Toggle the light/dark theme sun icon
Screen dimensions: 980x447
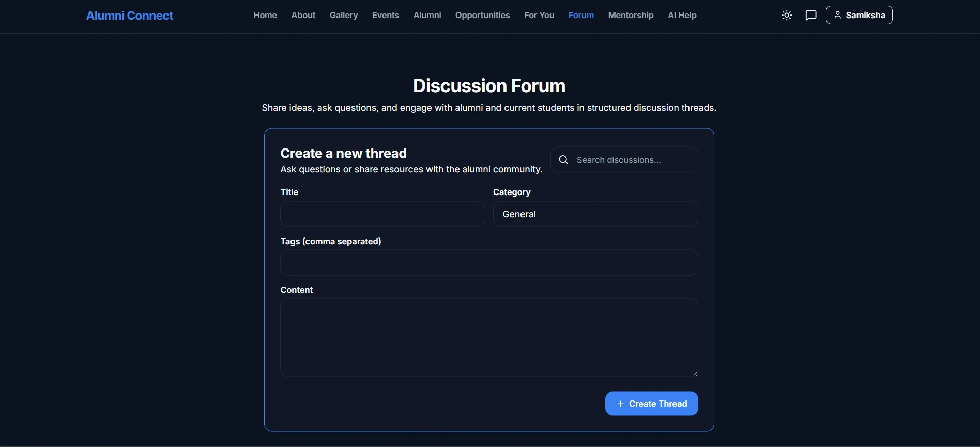787,16
